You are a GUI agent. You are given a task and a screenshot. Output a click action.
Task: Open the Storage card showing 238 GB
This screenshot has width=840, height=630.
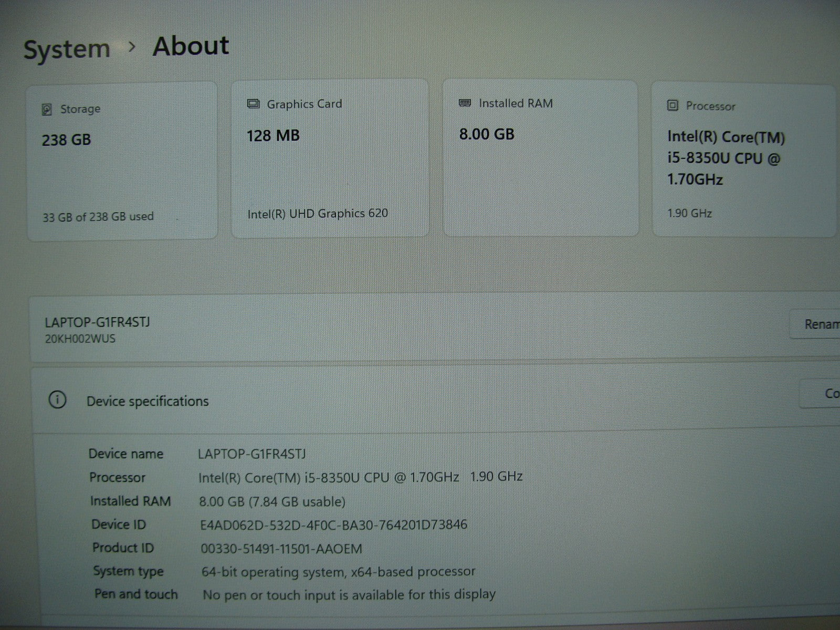point(122,161)
